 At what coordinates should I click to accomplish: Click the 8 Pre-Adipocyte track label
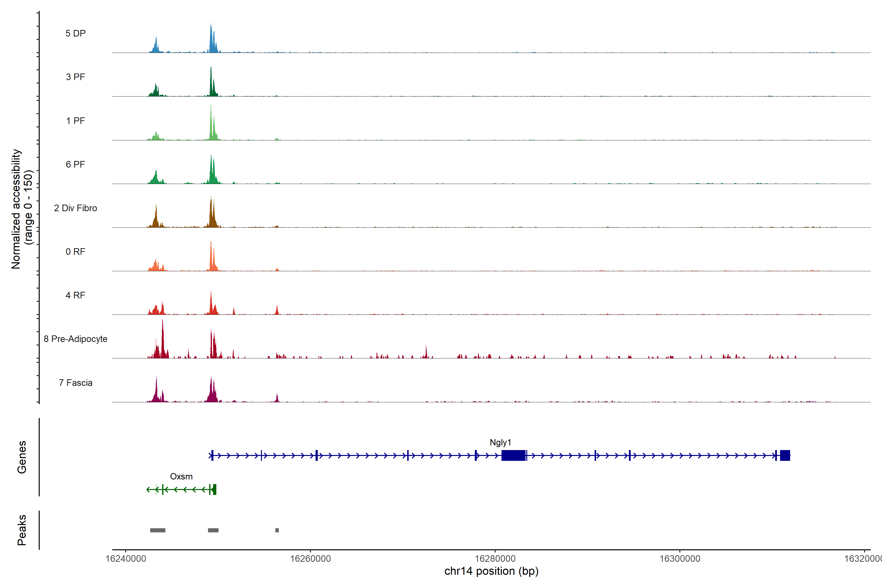(75, 339)
